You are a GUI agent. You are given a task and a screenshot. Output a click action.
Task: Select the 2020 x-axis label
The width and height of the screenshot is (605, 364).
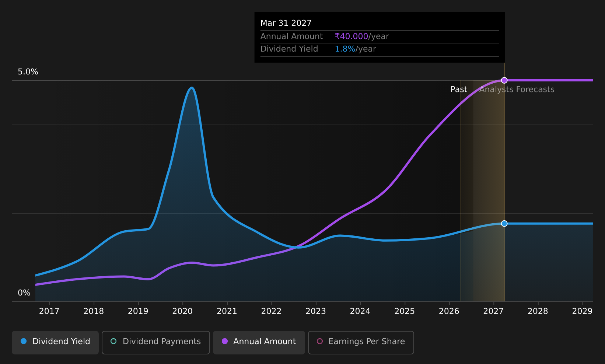pos(183,311)
